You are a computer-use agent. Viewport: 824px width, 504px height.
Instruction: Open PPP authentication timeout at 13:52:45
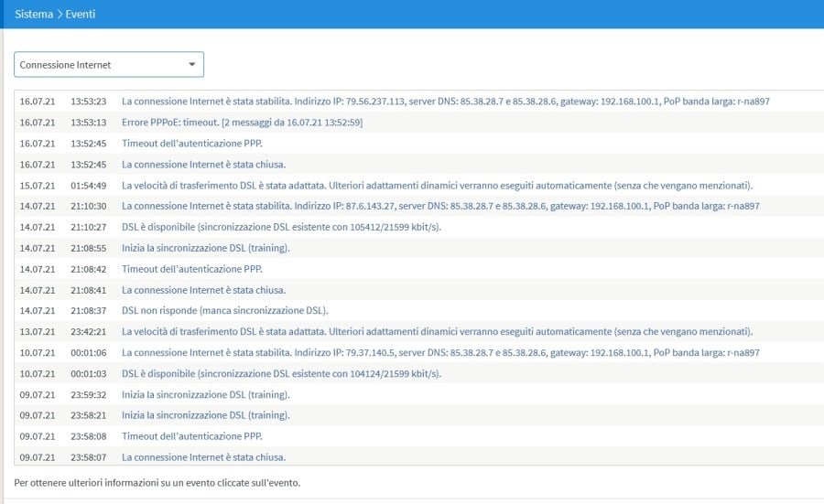coord(192,144)
